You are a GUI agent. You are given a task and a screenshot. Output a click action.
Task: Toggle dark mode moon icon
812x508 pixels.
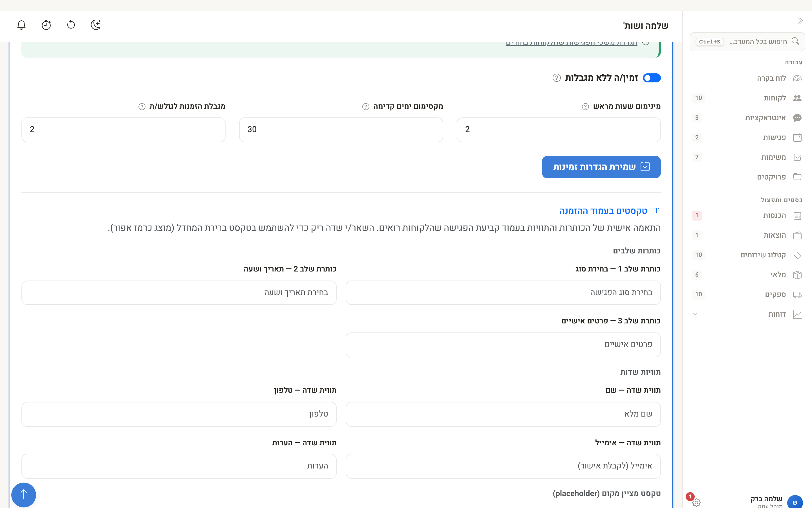96,25
